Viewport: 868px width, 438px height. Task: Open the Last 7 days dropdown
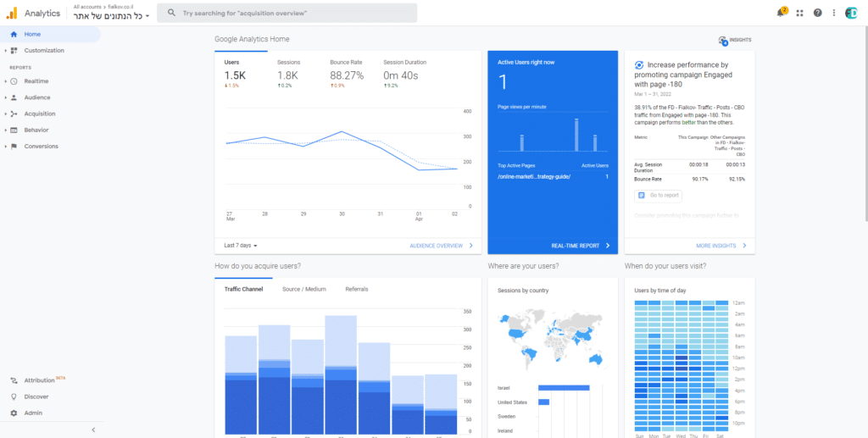241,246
